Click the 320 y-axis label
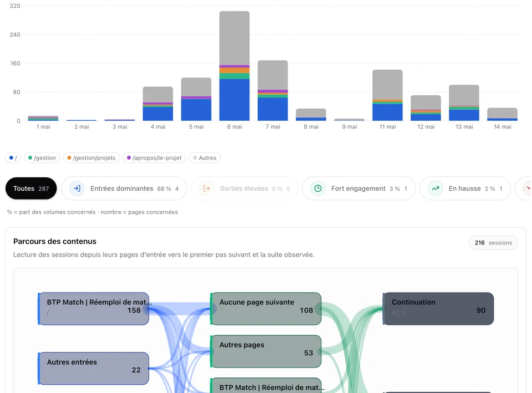 point(15,6)
